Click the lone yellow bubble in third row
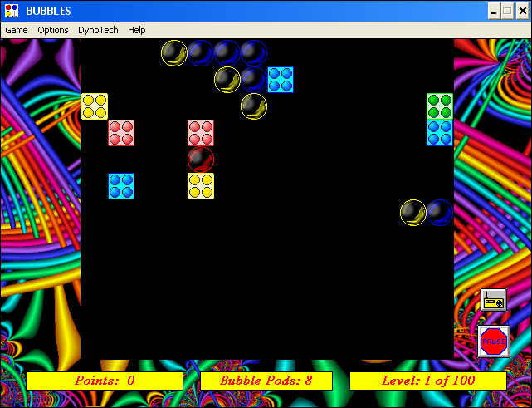The width and height of the screenshot is (532, 408). (254, 106)
